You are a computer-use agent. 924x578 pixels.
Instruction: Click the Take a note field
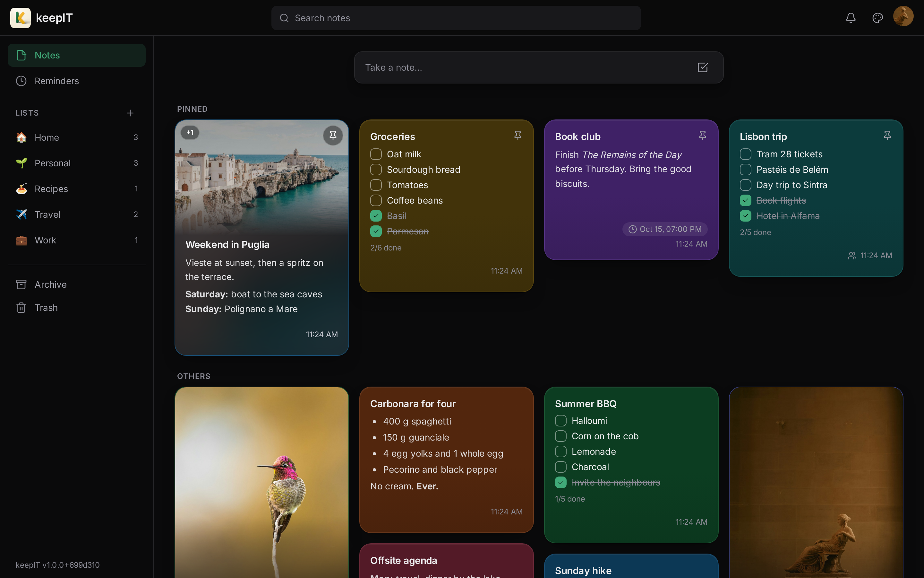click(x=539, y=68)
